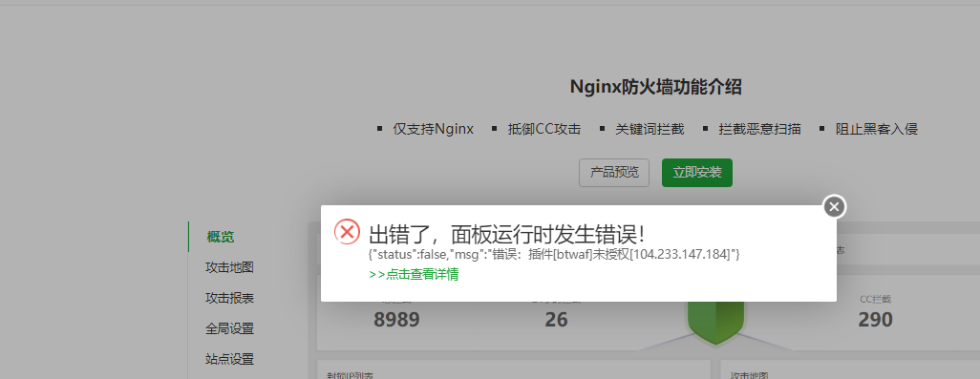Open the 点击查看详情 details link

coord(414,274)
